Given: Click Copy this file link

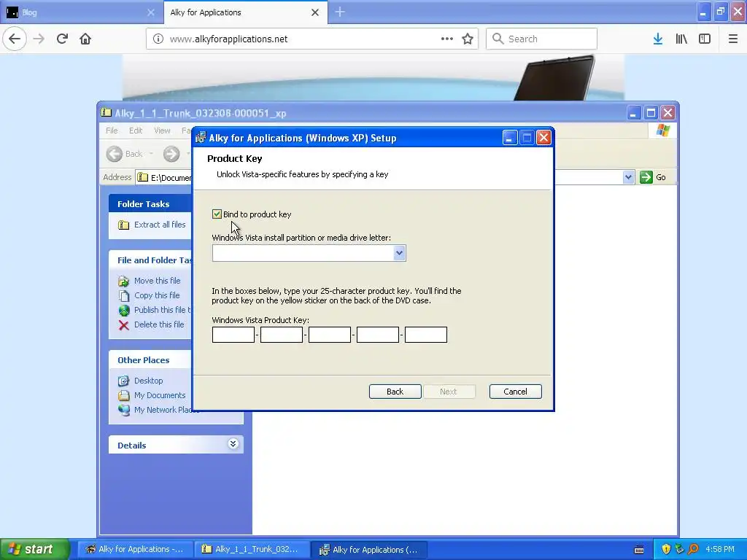Looking at the screenshot, I should pos(157,295).
